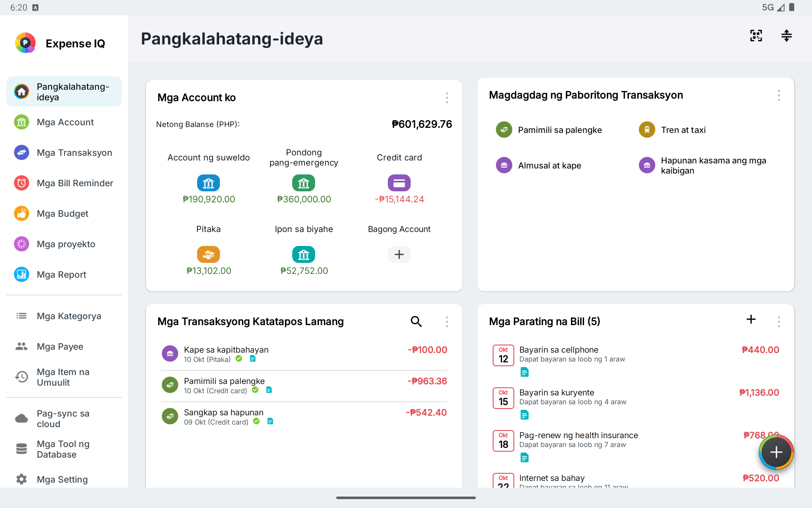Add Almusal at kape favorite transaction

[x=538, y=166]
